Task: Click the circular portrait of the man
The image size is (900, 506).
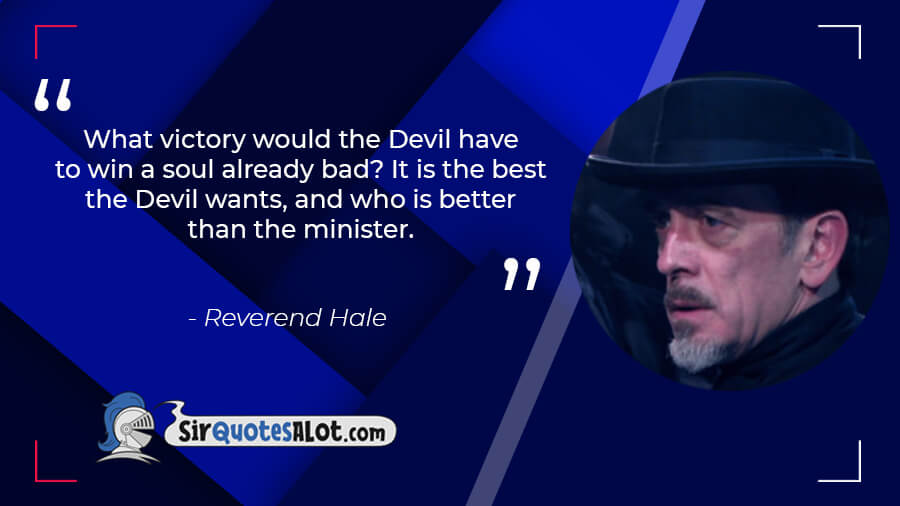Action: (x=730, y=232)
